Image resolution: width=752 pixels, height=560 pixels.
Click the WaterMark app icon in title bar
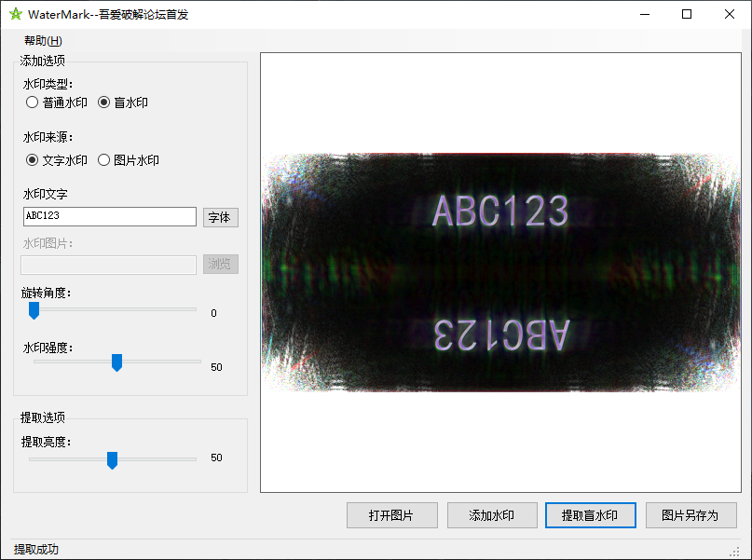click(x=15, y=14)
